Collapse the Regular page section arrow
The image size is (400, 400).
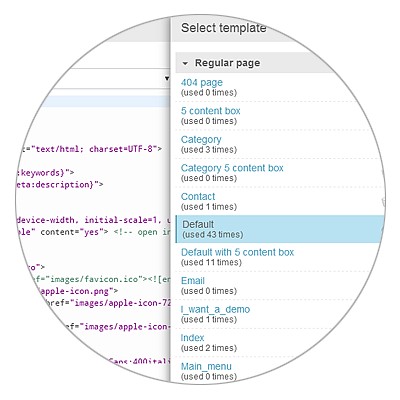click(185, 63)
